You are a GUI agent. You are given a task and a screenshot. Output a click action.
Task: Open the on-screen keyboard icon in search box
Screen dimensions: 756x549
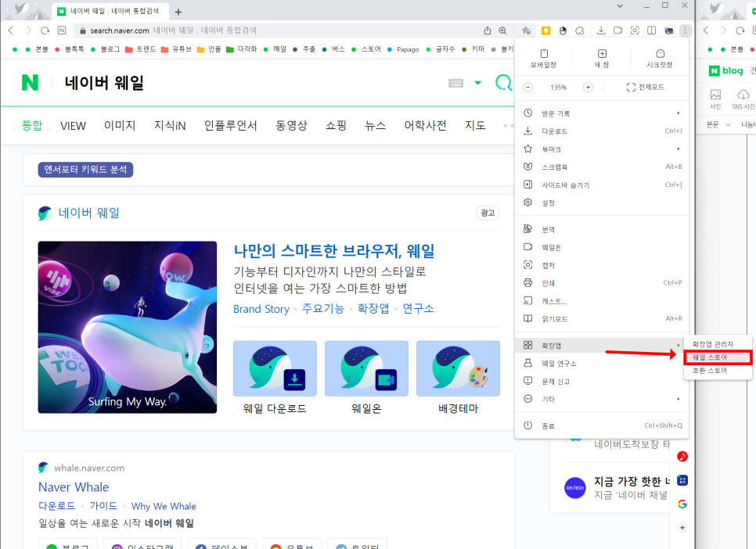(x=455, y=83)
